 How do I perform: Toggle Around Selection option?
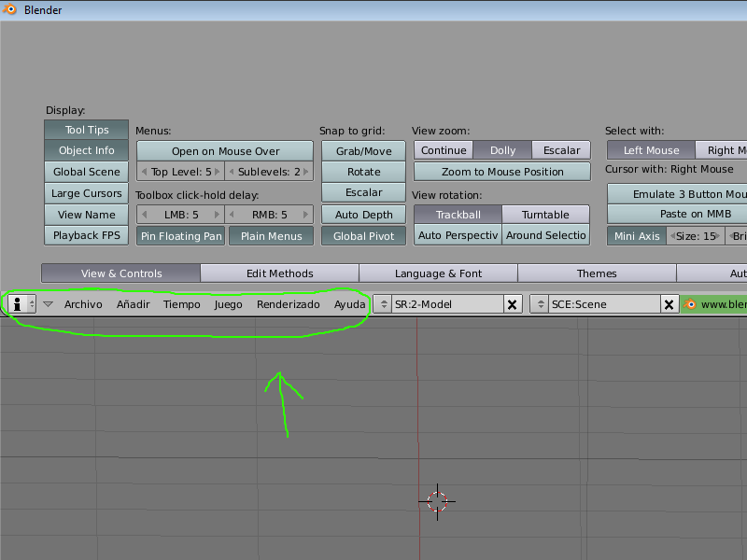(546, 235)
